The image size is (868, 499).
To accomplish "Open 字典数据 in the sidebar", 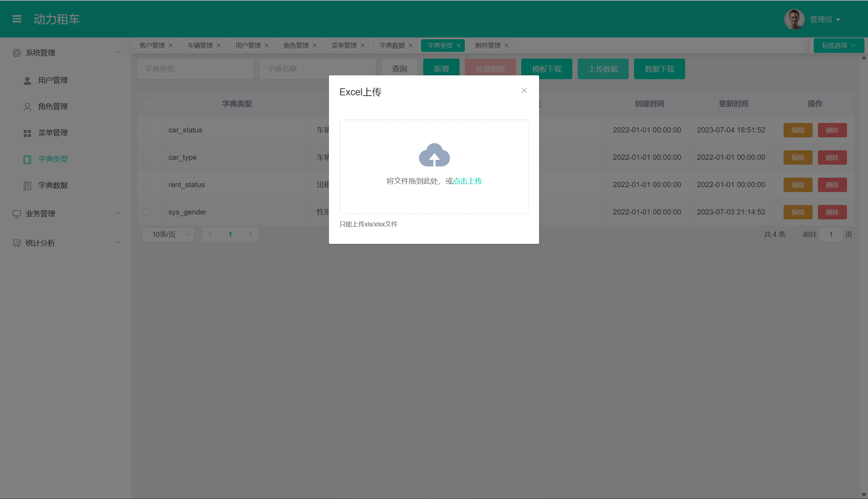I will coord(53,185).
